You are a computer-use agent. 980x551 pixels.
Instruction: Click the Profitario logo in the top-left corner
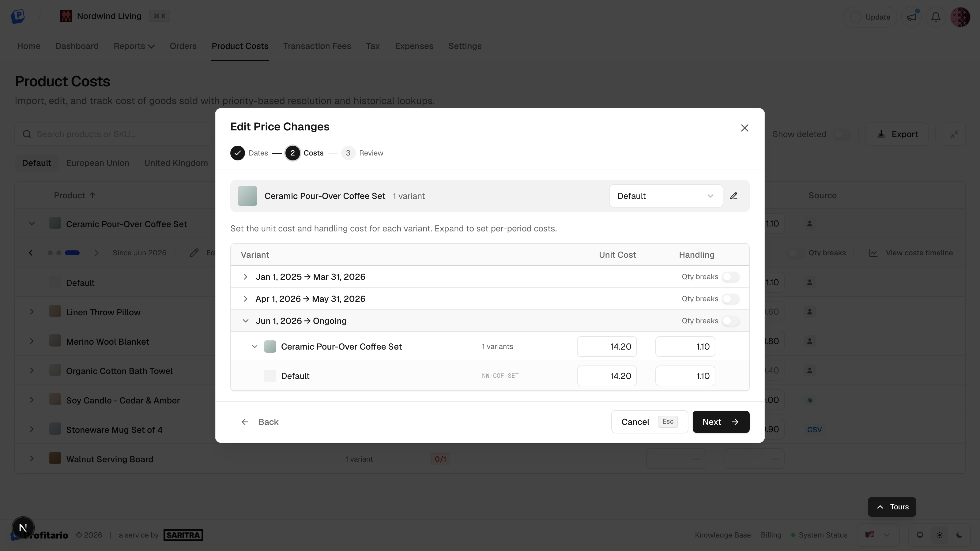(x=17, y=16)
